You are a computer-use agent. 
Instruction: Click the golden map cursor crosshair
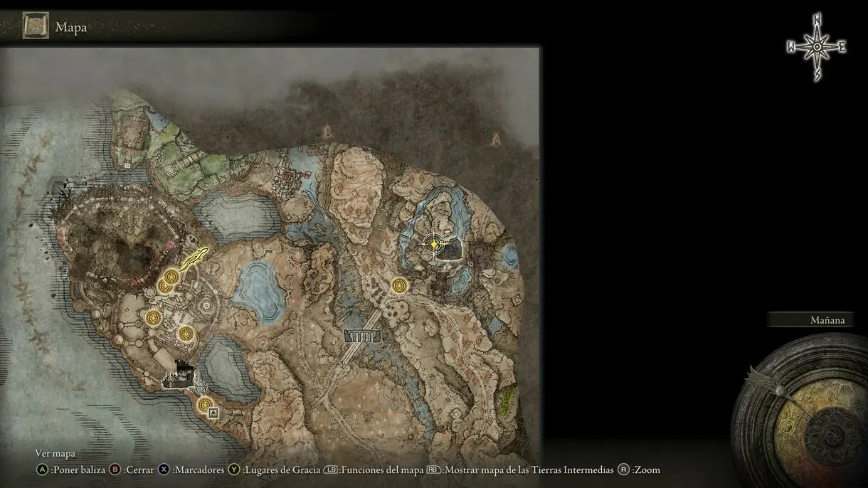tap(433, 244)
